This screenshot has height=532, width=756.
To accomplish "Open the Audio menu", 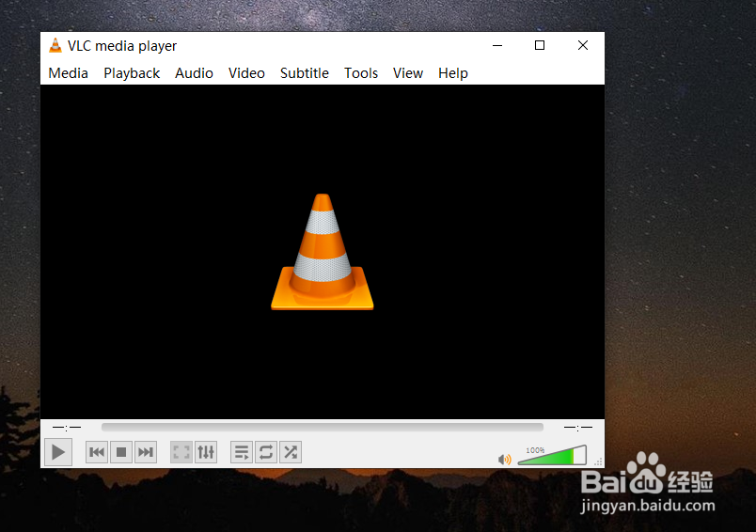I will point(195,73).
